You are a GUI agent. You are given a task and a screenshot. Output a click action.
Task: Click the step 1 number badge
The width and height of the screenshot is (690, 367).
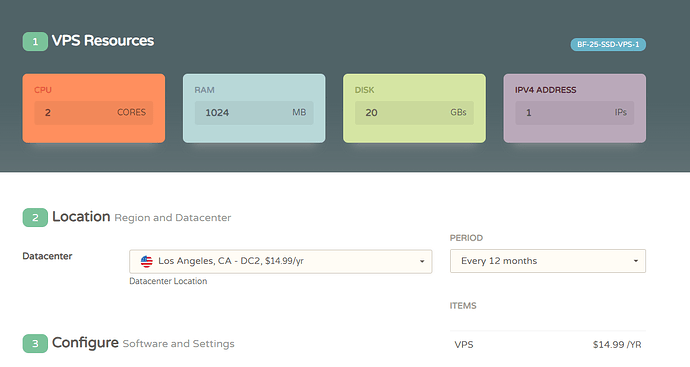click(x=35, y=42)
